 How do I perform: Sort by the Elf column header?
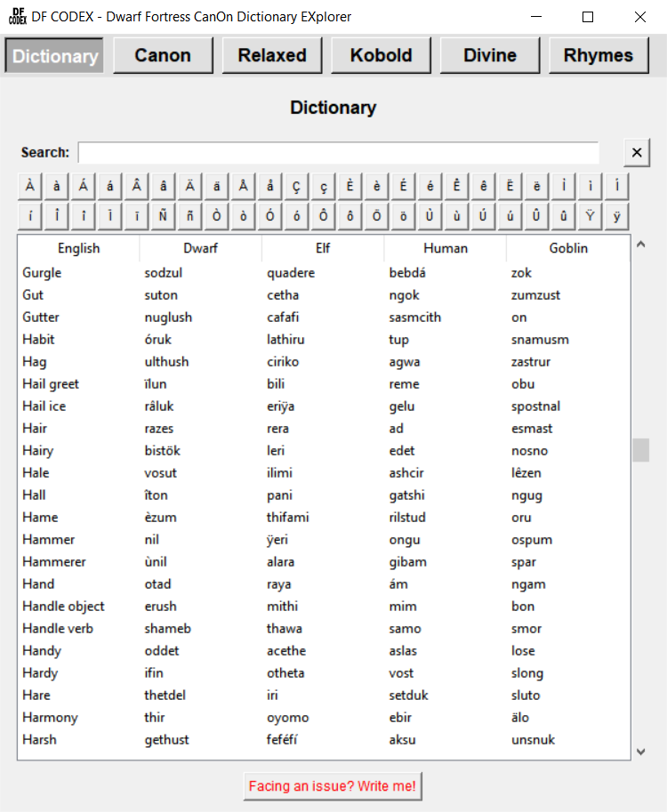(x=323, y=248)
